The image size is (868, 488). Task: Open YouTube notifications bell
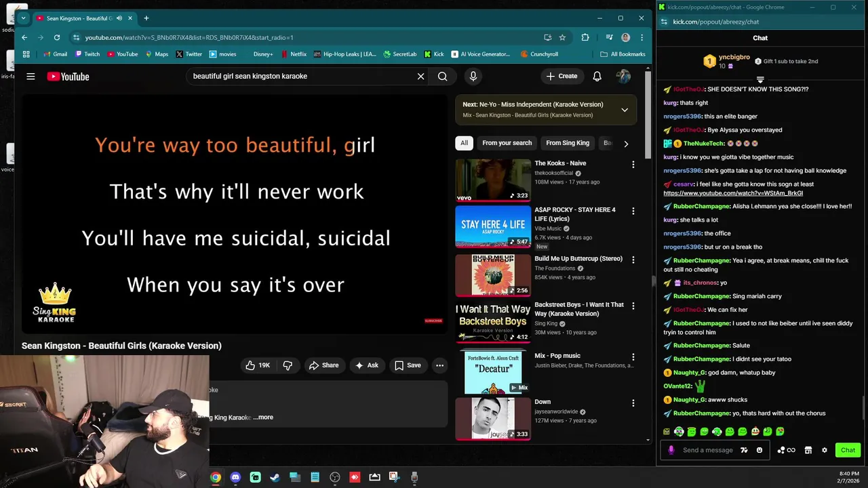(597, 77)
